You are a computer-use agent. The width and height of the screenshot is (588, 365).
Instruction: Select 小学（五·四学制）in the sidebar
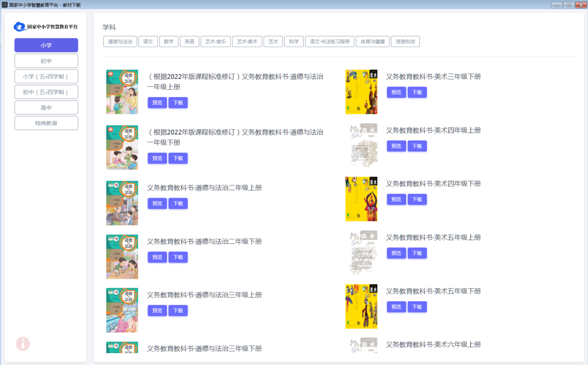tap(46, 76)
